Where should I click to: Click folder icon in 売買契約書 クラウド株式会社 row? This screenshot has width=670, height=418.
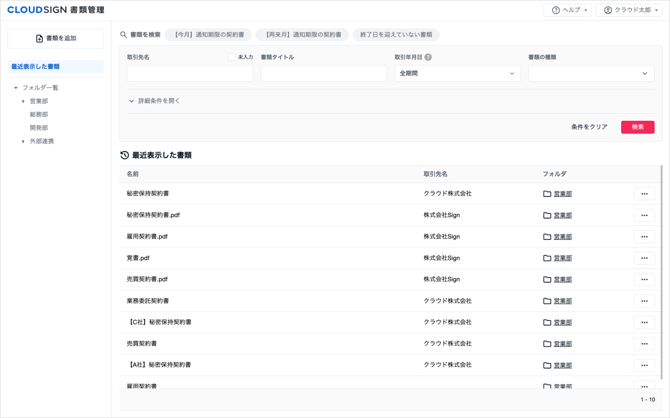[547, 344]
